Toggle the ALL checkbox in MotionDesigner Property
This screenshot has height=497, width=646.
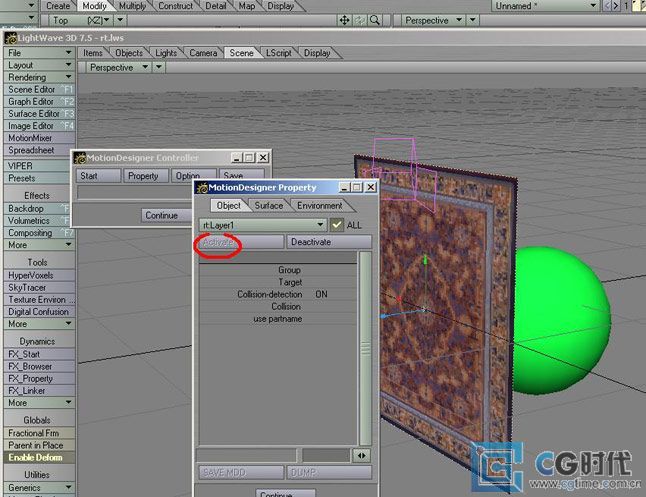point(337,225)
